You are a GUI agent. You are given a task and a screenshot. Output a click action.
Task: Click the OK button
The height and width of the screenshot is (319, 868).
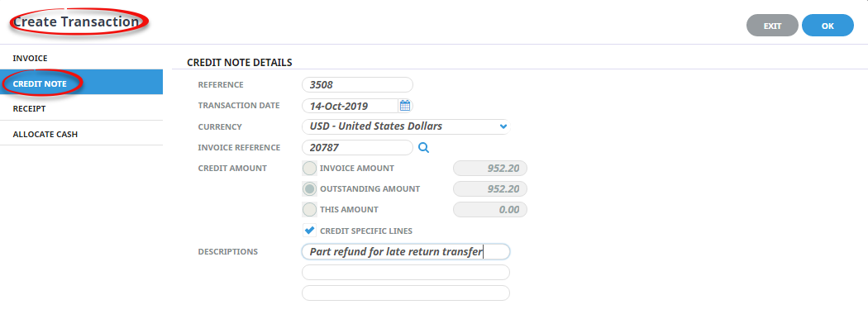pyautogui.click(x=827, y=26)
